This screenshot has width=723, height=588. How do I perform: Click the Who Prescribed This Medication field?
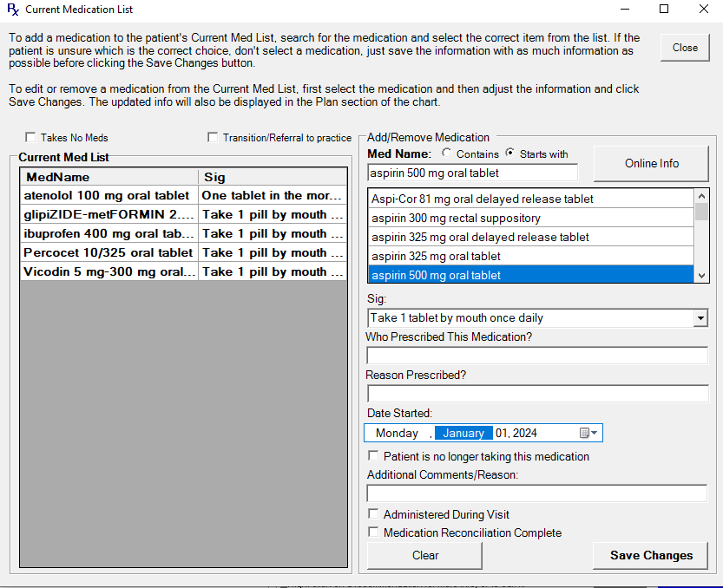(x=537, y=356)
